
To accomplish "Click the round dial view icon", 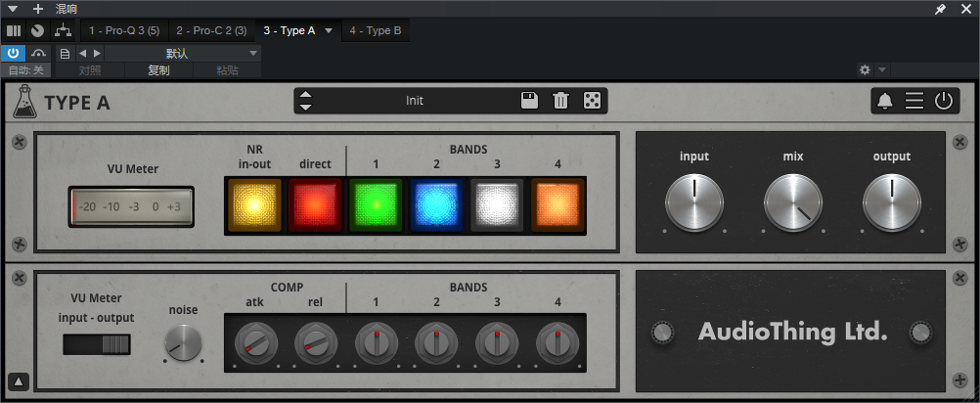I will [37, 30].
